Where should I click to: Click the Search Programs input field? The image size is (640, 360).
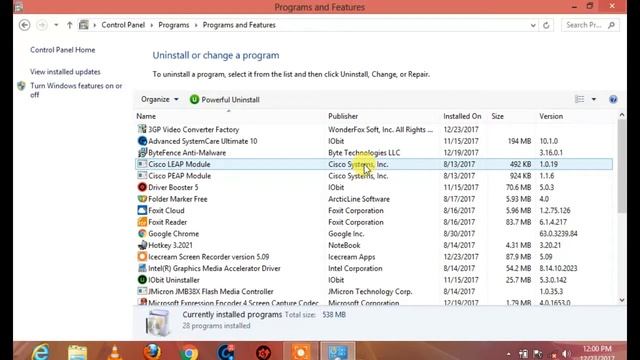click(x=584, y=25)
